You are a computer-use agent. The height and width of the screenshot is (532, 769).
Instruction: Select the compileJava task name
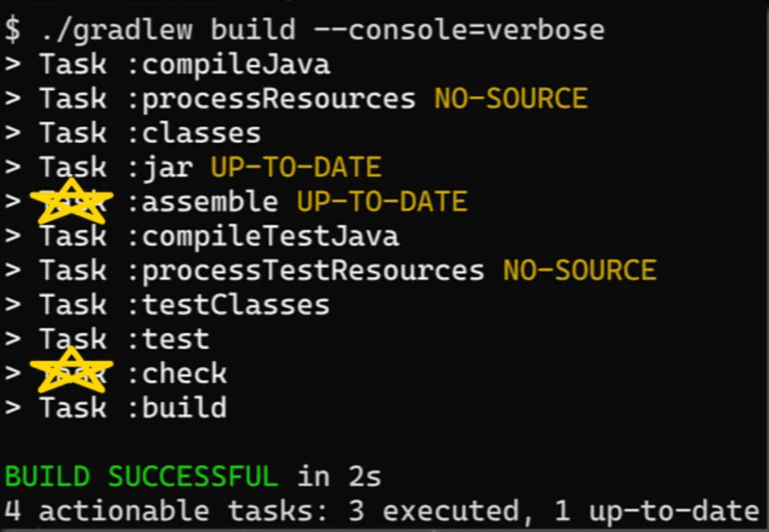click(229, 65)
